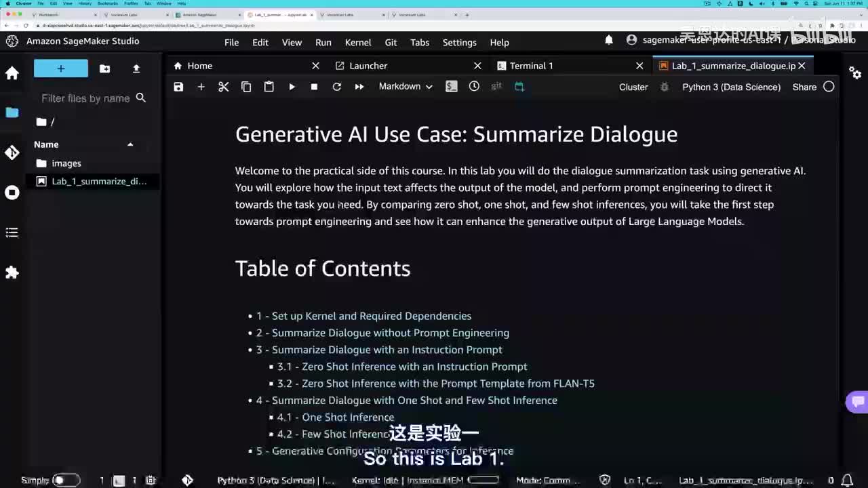Open the View menu in SageMaker Studio

(x=292, y=42)
